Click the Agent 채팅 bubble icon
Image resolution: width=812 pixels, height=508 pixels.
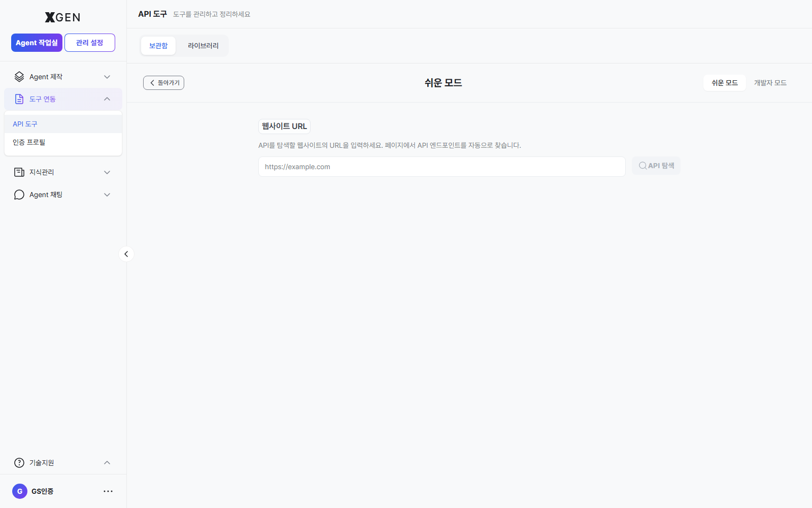(19, 195)
